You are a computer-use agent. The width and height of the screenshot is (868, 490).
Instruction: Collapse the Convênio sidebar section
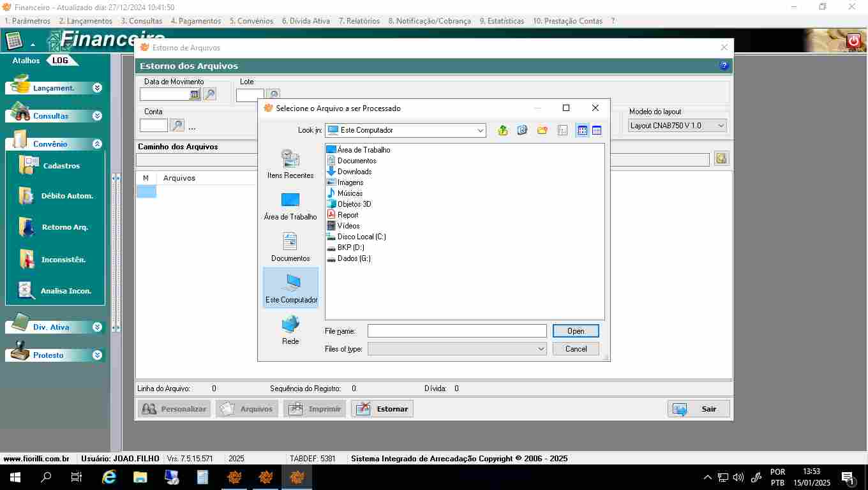coord(97,144)
